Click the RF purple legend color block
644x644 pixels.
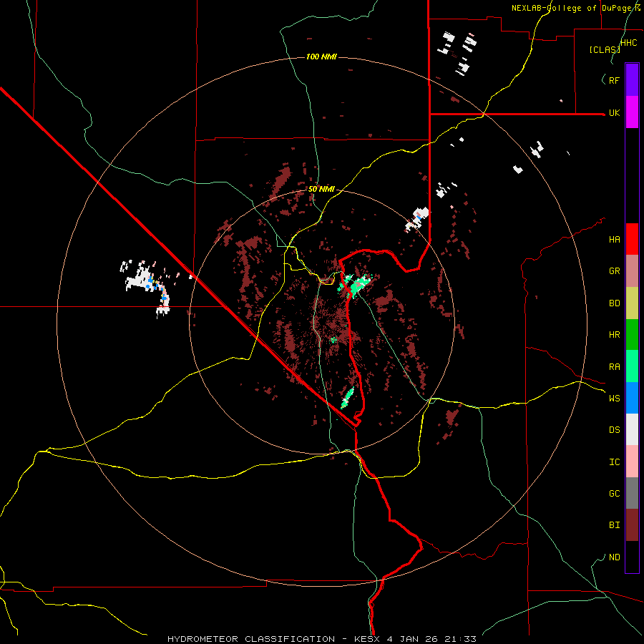632,80
